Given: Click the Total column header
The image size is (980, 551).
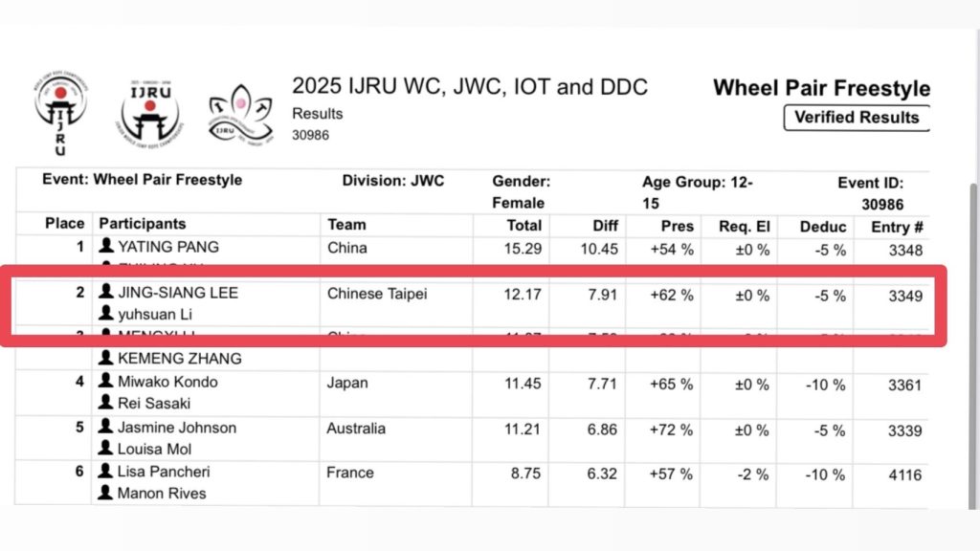Looking at the screenshot, I should 524,226.
